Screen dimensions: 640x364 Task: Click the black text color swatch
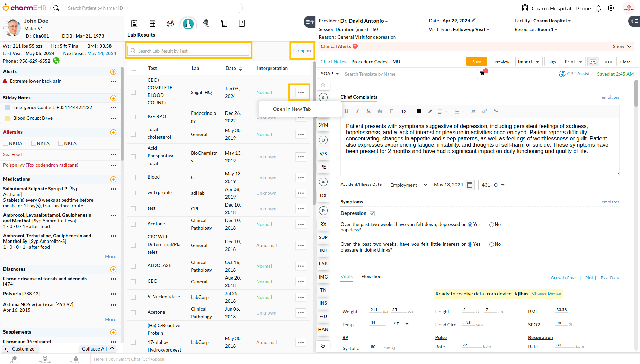click(419, 111)
